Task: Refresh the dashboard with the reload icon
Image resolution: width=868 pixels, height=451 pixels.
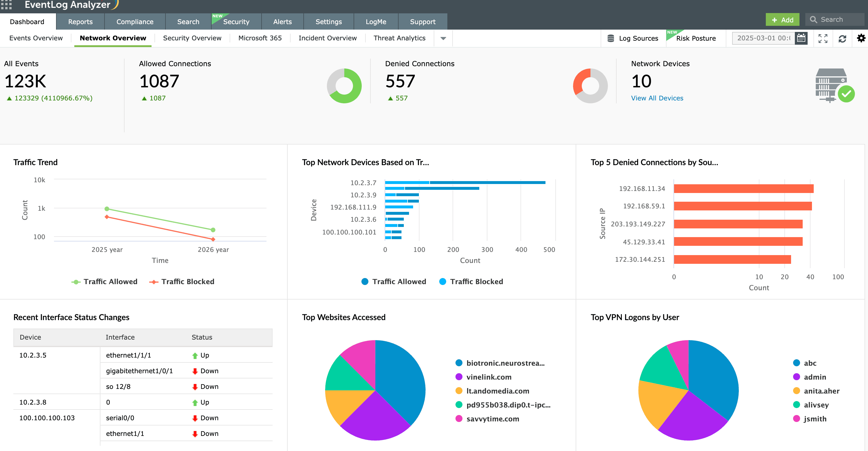Action: point(842,38)
